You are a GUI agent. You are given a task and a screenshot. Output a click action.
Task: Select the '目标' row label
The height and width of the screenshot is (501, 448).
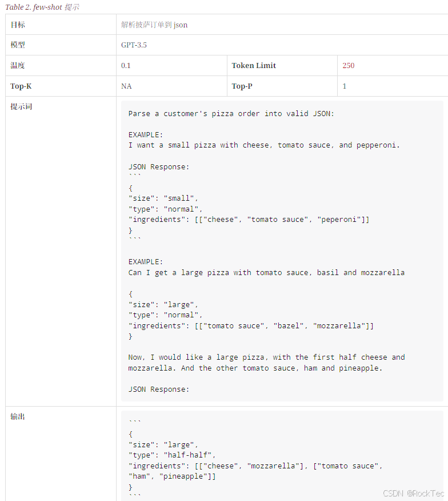pyautogui.click(x=18, y=25)
